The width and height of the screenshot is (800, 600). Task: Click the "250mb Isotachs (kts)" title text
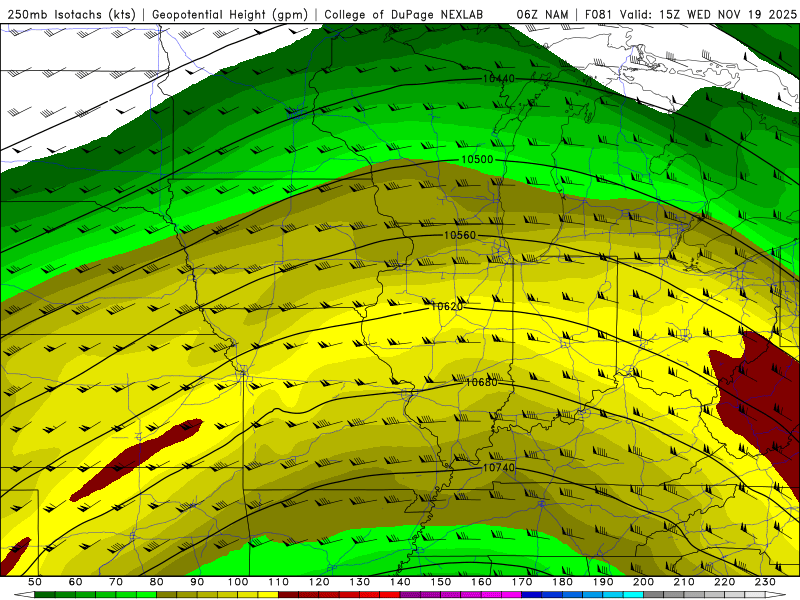click(x=71, y=14)
